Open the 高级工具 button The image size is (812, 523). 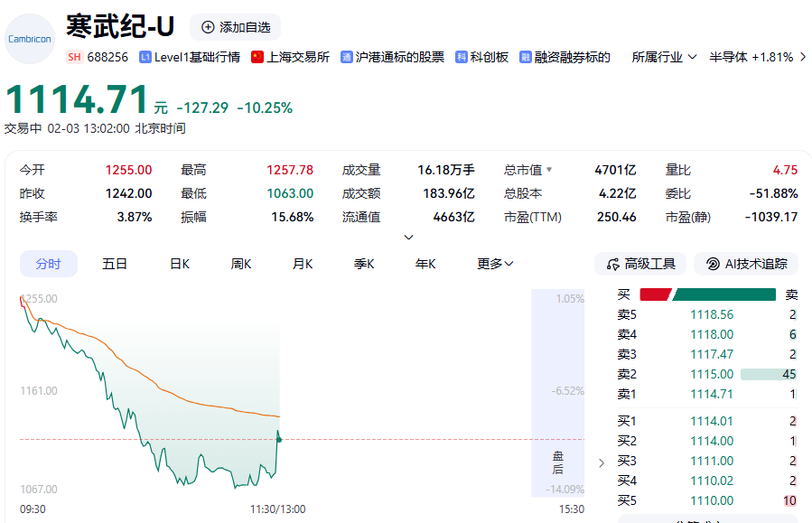tap(640, 264)
